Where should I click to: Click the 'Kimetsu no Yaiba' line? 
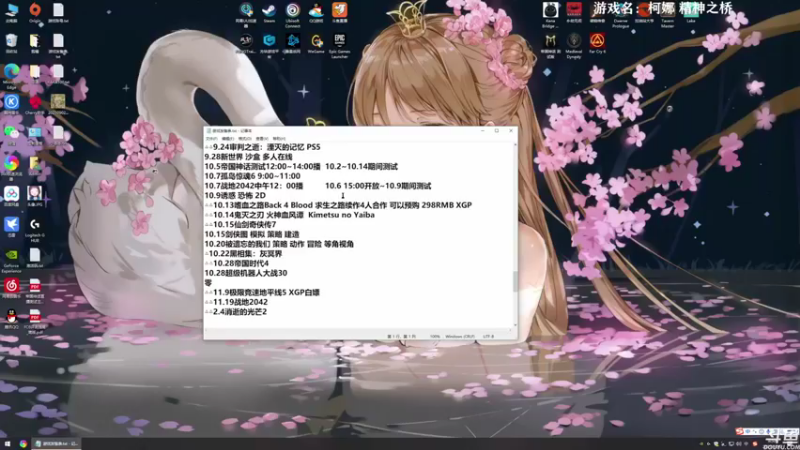pyautogui.click(x=290, y=215)
